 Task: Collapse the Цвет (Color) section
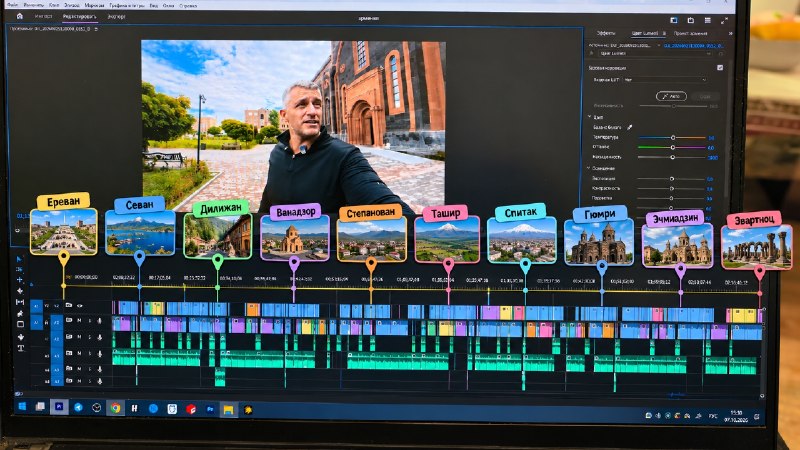point(590,117)
